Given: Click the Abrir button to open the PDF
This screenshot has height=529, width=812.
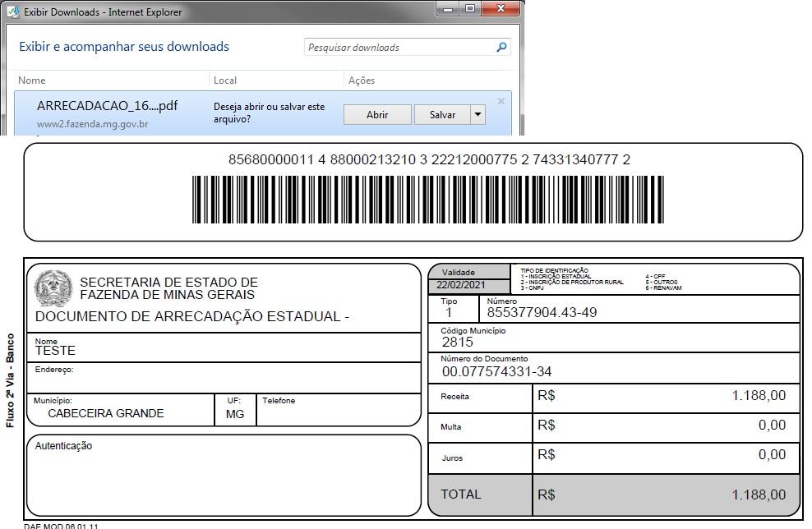Looking at the screenshot, I should (x=377, y=114).
